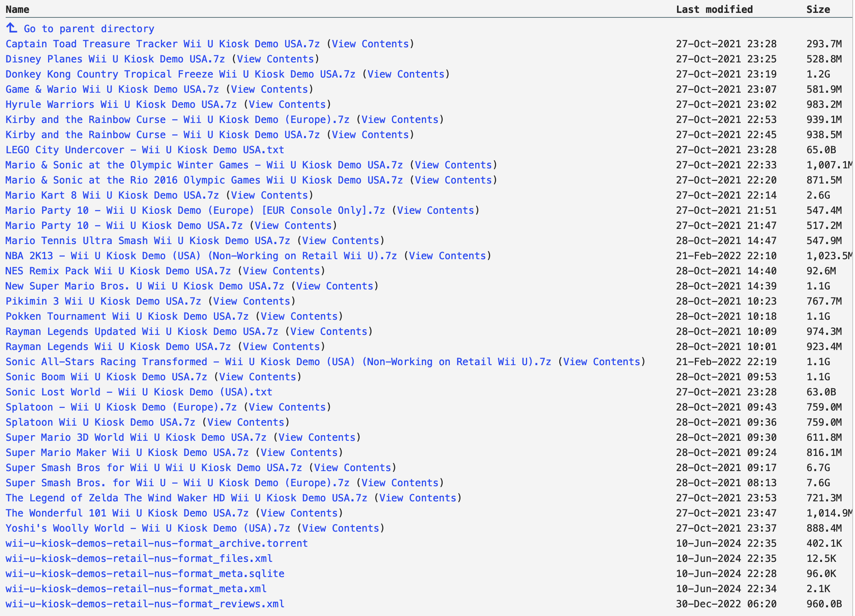
Task: Open the wii-u-kiosk-demos _reviews.xml file
Action: point(145,604)
